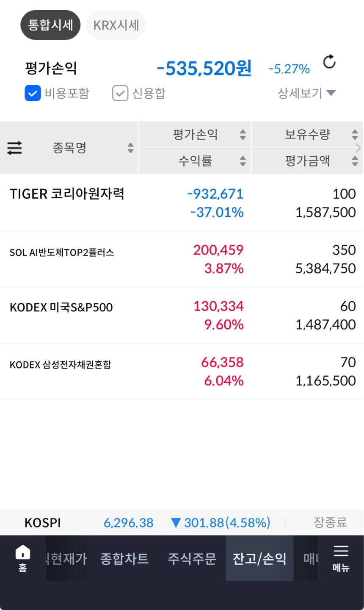The width and height of the screenshot is (364, 610).
Task: Go to home with the 홈 icon
Action: pyautogui.click(x=23, y=558)
